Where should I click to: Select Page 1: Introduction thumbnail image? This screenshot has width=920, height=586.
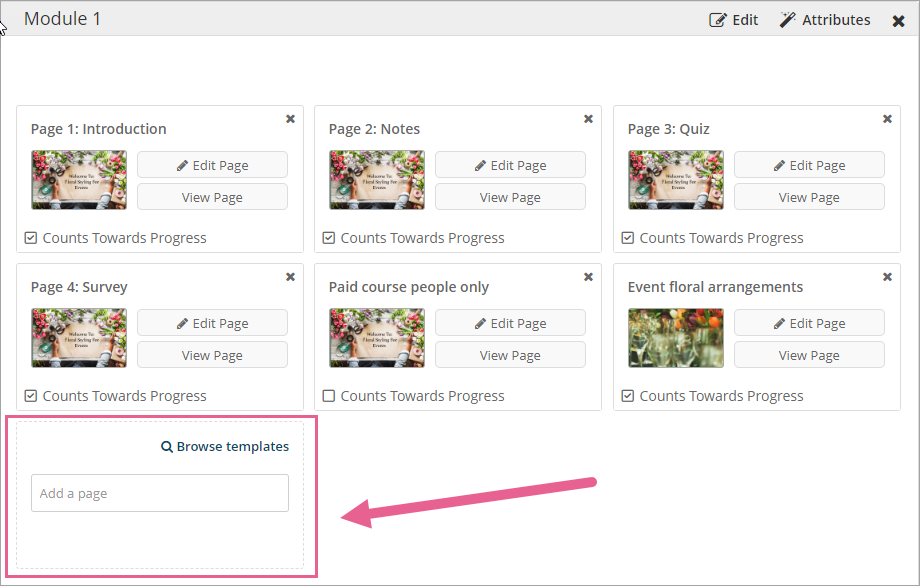point(79,180)
